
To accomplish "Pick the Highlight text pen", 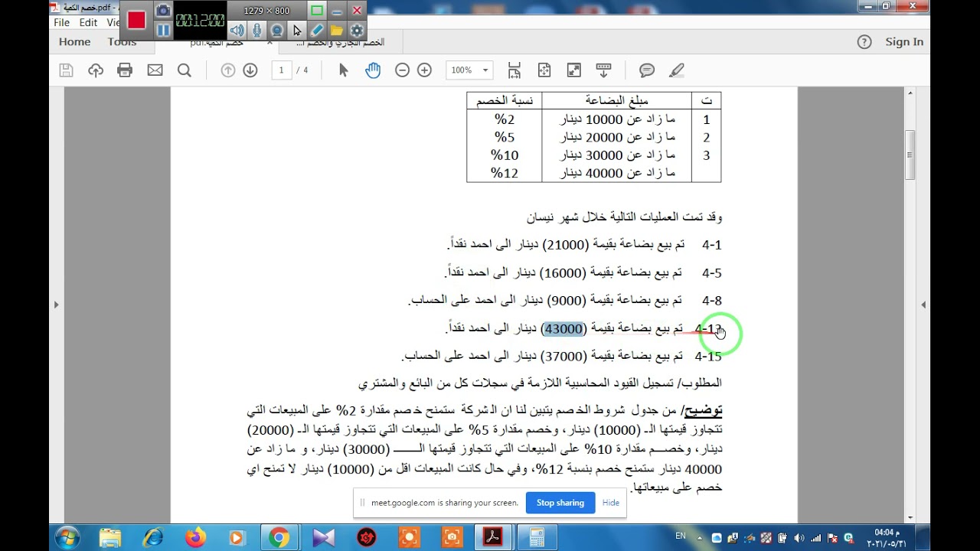I will (x=676, y=70).
